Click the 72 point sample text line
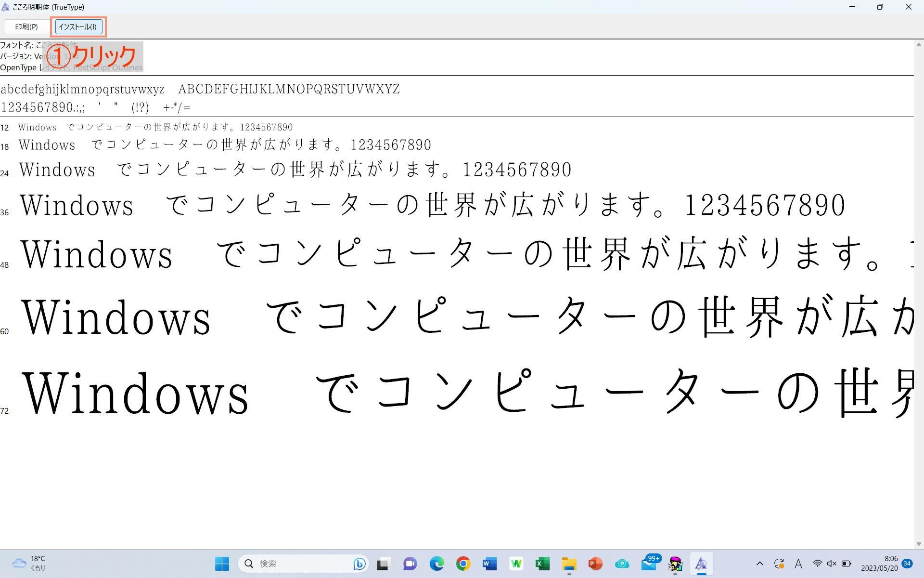 [x=468, y=393]
